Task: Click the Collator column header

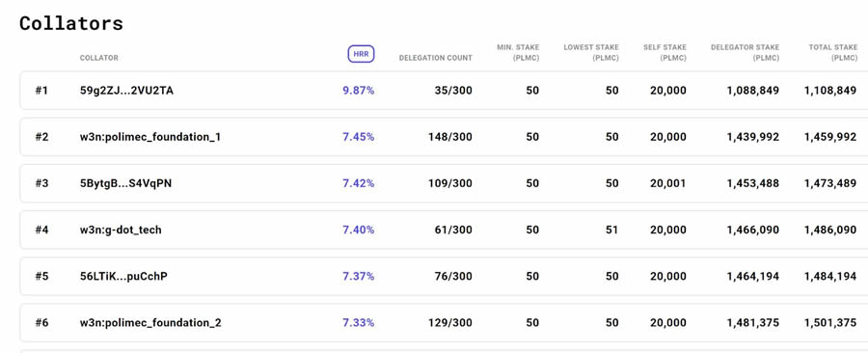Action: [x=99, y=58]
